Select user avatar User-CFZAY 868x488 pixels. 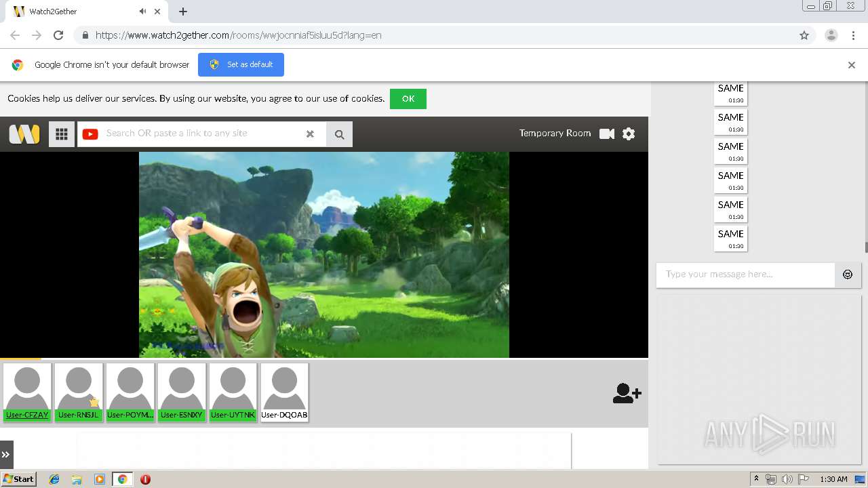pyautogui.click(x=27, y=392)
